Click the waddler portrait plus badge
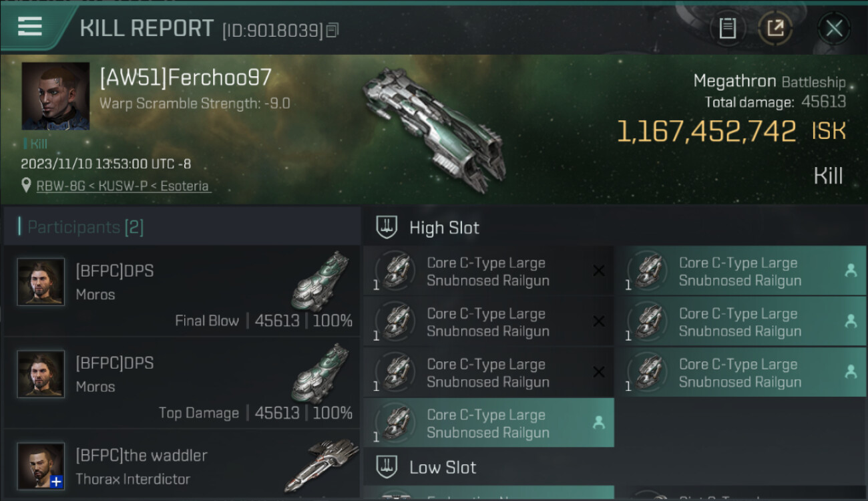The image size is (868, 501). [x=57, y=482]
